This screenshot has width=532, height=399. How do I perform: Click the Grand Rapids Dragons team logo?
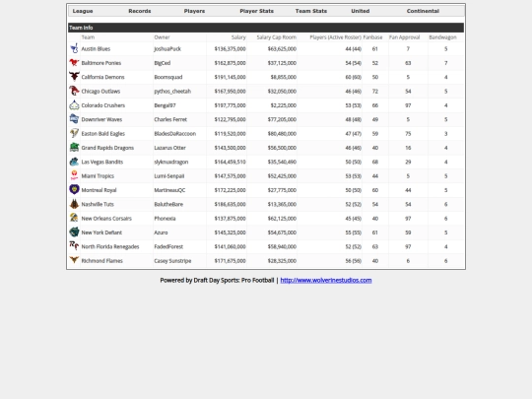point(74,148)
